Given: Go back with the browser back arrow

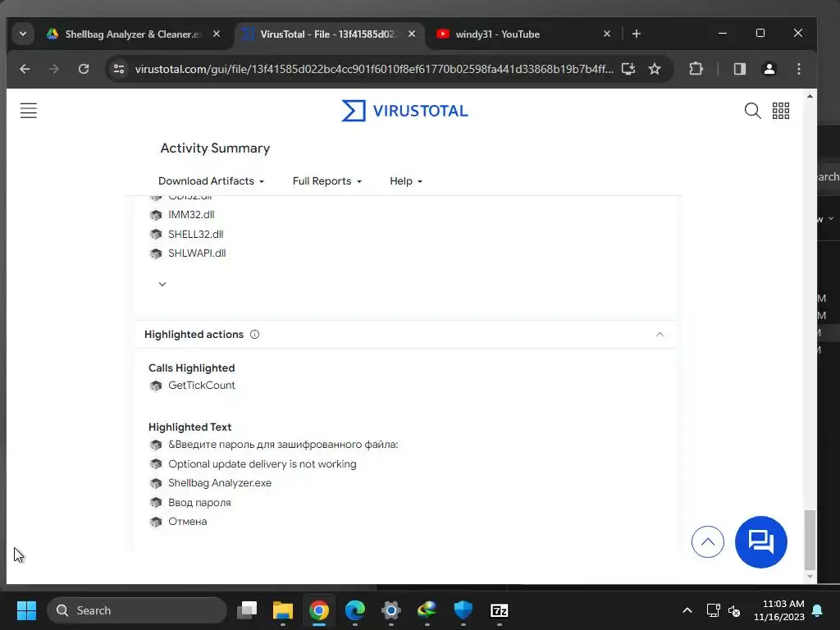Looking at the screenshot, I should [x=25, y=69].
